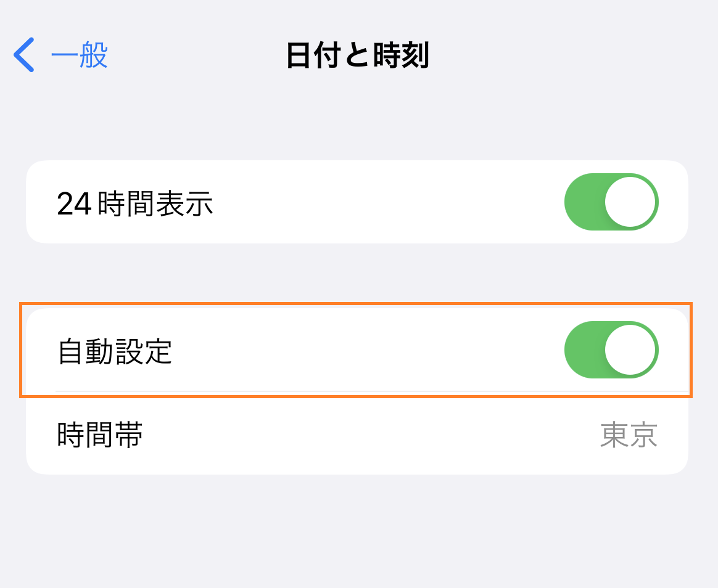
Task: Click the left-pointing chevron at top left
Action: click(x=23, y=55)
